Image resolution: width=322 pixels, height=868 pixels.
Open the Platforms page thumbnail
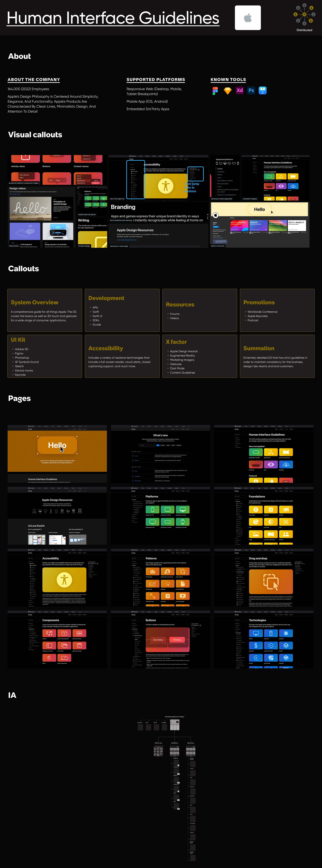pyautogui.click(x=160, y=516)
